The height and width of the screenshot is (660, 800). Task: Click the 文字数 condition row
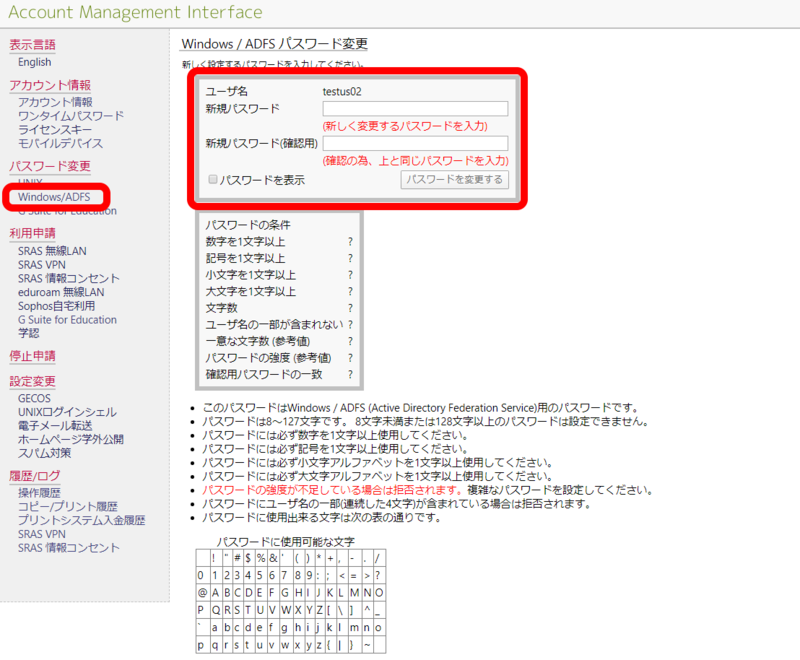[279, 308]
